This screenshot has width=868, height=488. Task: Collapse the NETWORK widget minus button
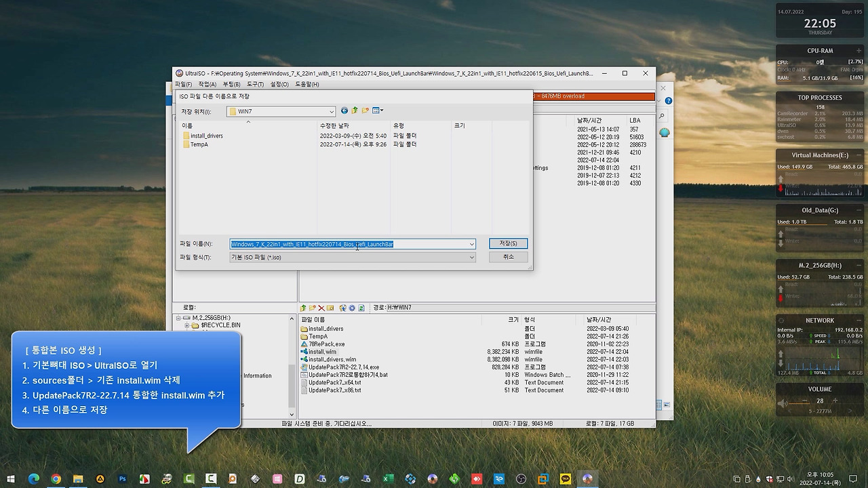[x=859, y=321]
